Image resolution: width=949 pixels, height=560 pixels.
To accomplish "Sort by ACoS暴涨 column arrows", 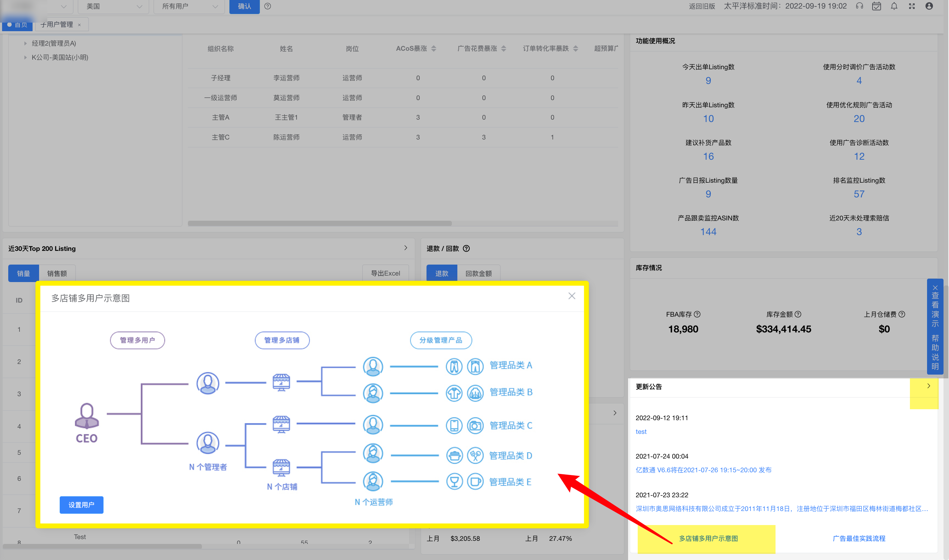I will coord(434,48).
